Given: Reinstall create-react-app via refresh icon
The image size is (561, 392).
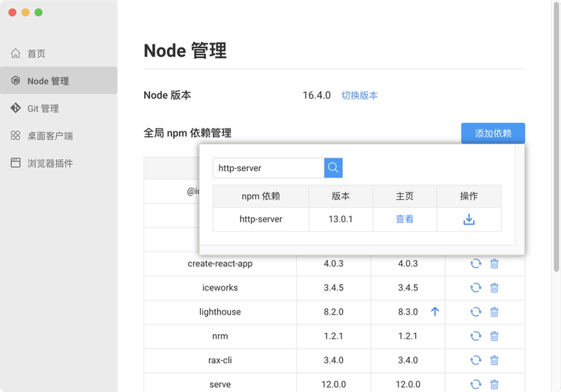Looking at the screenshot, I should pos(476,263).
